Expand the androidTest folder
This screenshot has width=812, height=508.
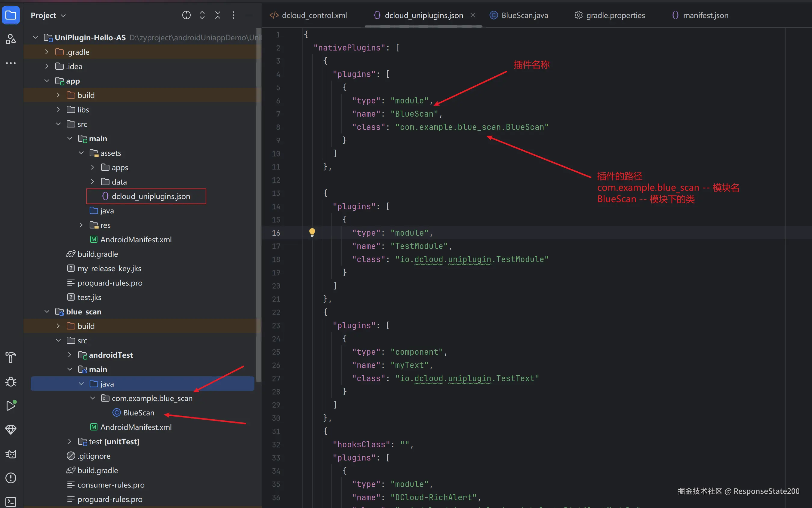69,355
